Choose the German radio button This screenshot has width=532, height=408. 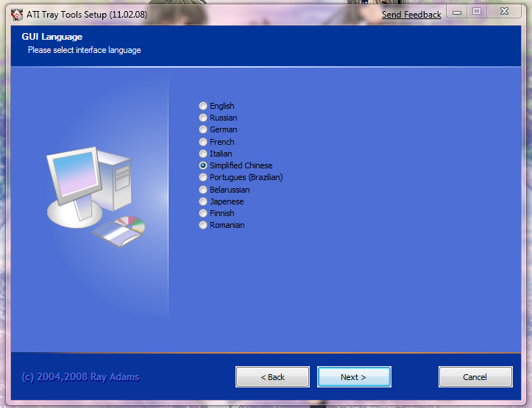click(218, 130)
